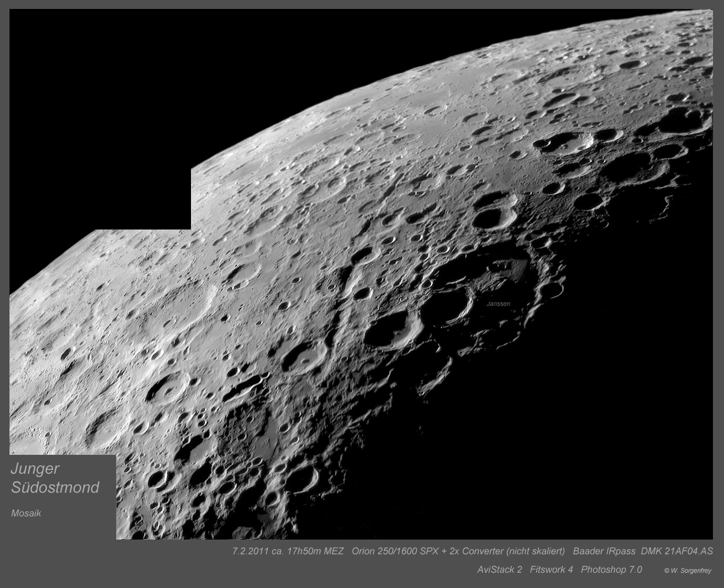The width and height of the screenshot is (724, 588).
Task: Click the 'Baader IRpass' text
Action: tap(604, 551)
